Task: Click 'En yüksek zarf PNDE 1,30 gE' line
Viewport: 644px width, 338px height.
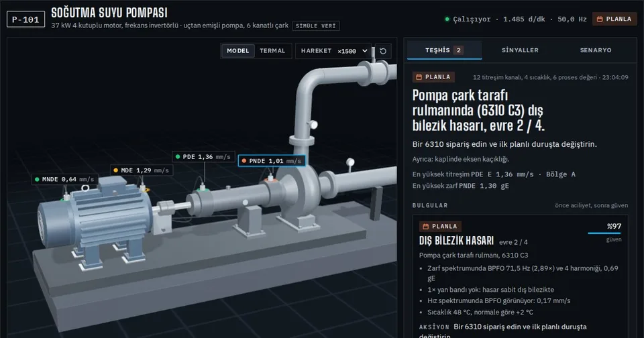Action: coord(460,186)
